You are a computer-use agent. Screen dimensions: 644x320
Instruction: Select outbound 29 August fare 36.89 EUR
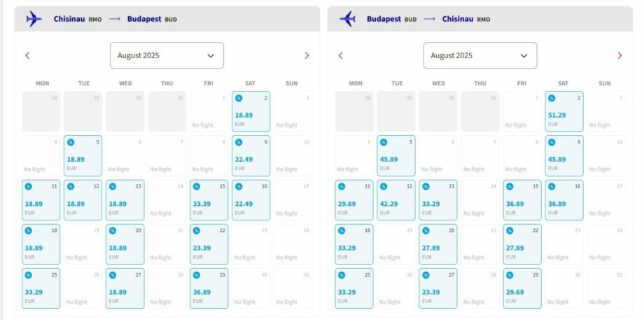(x=209, y=288)
